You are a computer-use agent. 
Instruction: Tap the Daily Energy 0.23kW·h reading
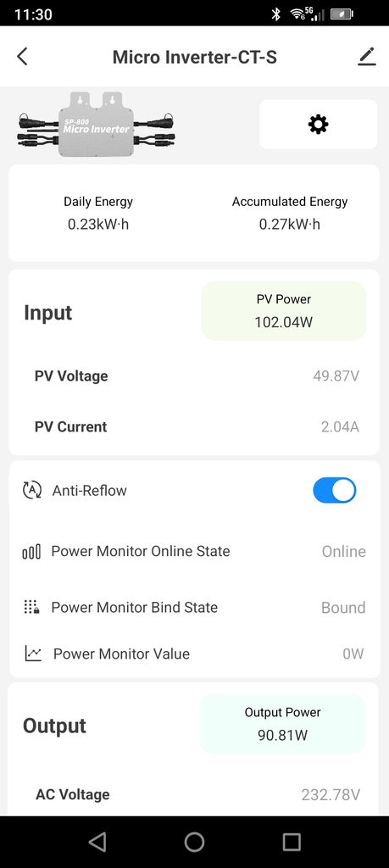click(98, 213)
